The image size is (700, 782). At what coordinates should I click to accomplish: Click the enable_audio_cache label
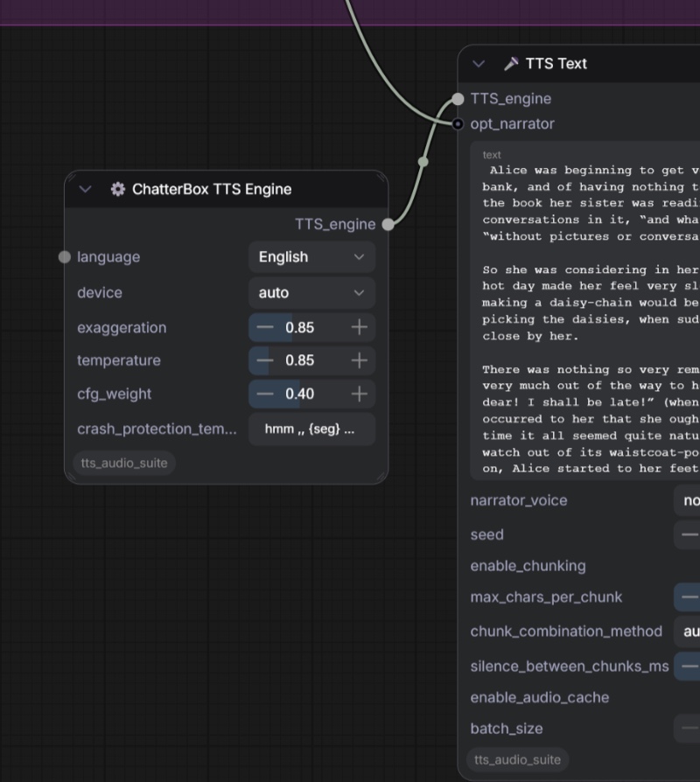pyautogui.click(x=540, y=697)
